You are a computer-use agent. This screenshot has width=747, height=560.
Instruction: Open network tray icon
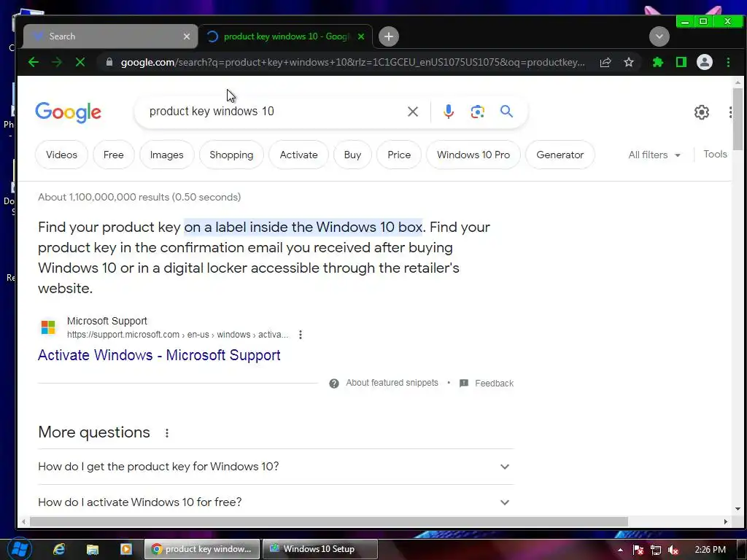[656, 550]
